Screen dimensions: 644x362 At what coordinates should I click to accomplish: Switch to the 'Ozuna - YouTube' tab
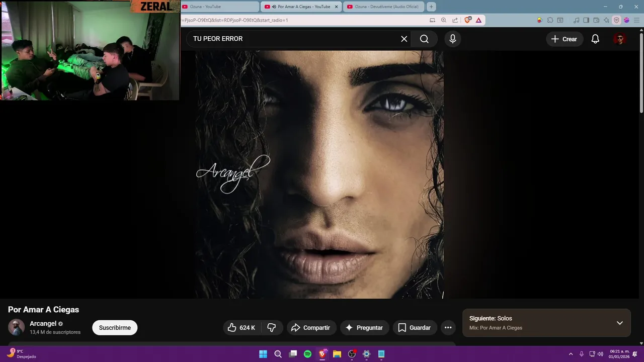pyautogui.click(x=219, y=7)
